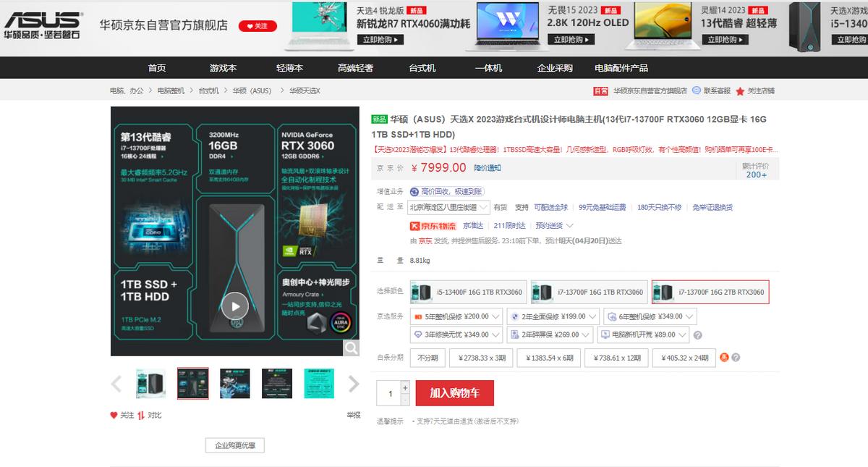Select the ¥738.61 x 12期 installment plan
The width and height of the screenshot is (868, 467).
[x=616, y=358]
